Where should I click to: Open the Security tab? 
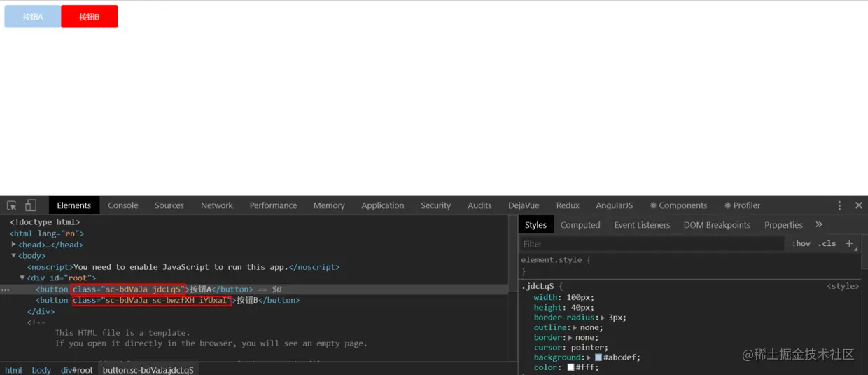(x=436, y=205)
